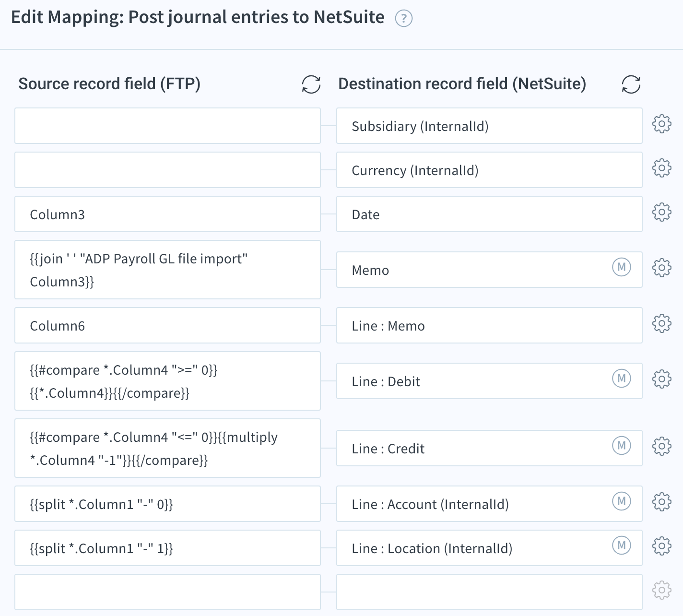Viewport: 683px width, 616px height.
Task: Open settings gear for Line : Memo row
Action: point(661,323)
